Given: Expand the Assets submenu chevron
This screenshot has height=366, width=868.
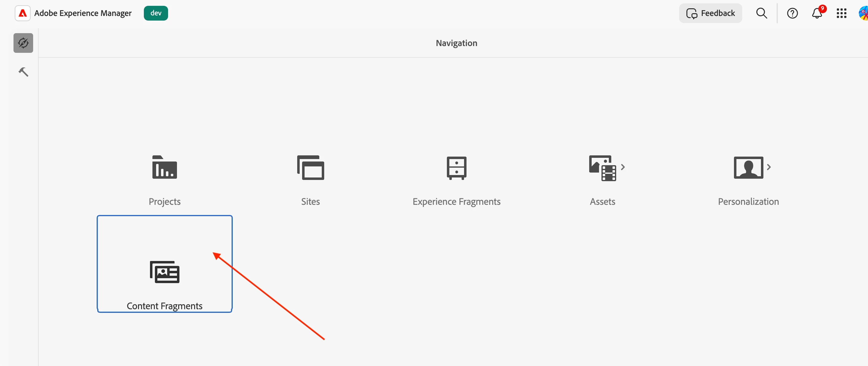Looking at the screenshot, I should tap(623, 167).
